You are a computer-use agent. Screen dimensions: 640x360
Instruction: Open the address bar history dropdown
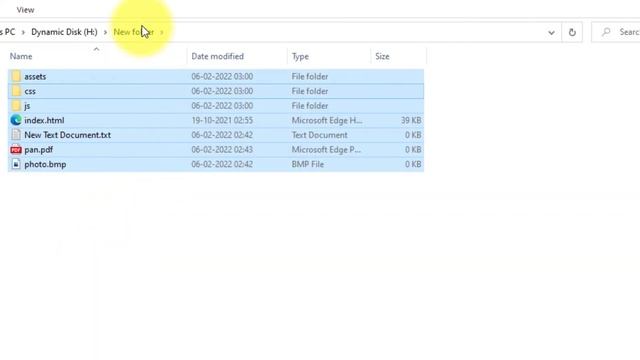(551, 32)
